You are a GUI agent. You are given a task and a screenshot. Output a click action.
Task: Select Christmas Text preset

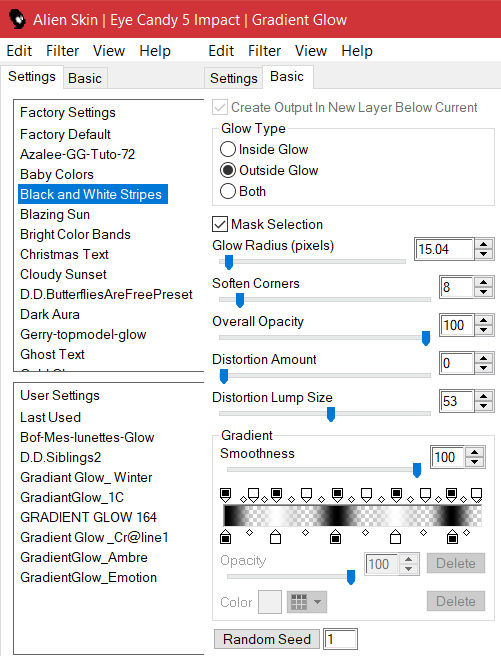point(64,254)
